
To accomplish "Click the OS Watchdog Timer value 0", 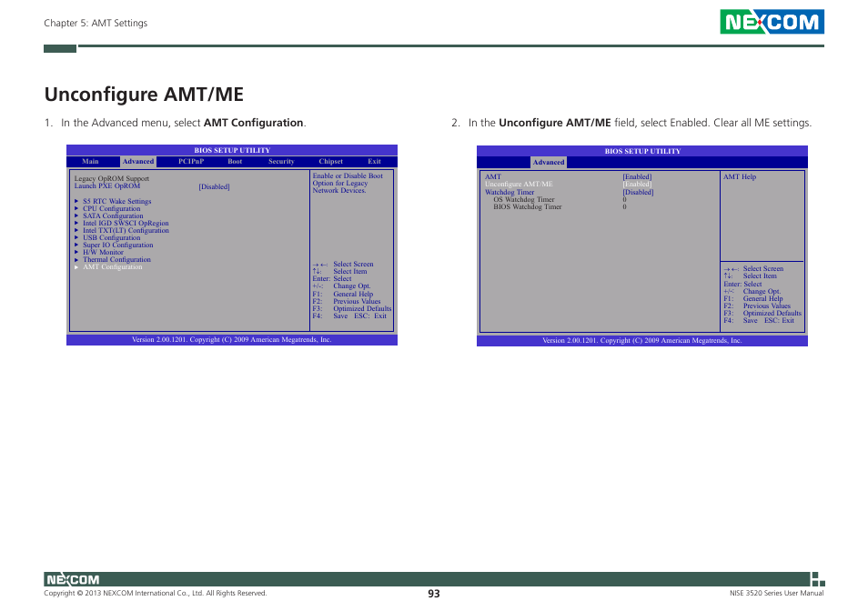I will click(x=624, y=200).
